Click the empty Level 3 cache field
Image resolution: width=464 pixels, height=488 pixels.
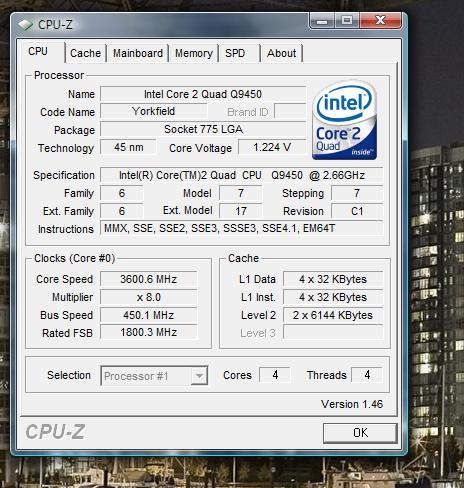[333, 332]
